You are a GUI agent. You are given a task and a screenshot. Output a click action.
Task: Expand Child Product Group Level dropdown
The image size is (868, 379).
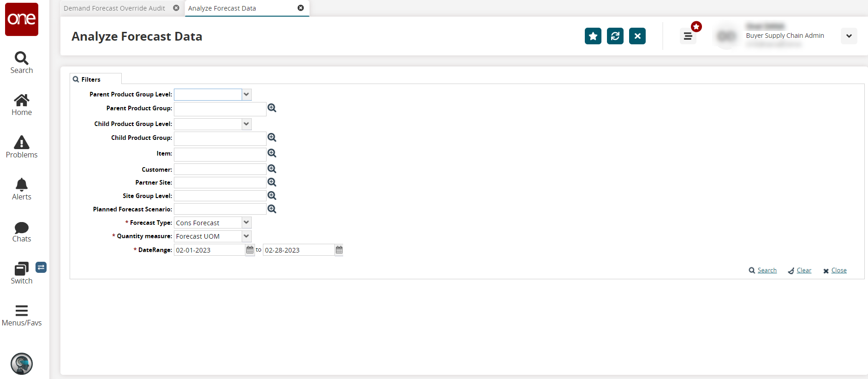247,124
